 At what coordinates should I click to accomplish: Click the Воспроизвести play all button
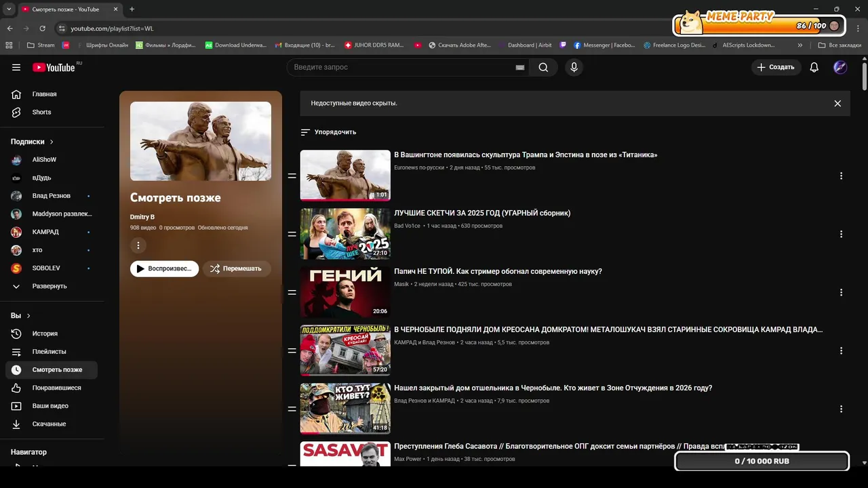(164, 268)
